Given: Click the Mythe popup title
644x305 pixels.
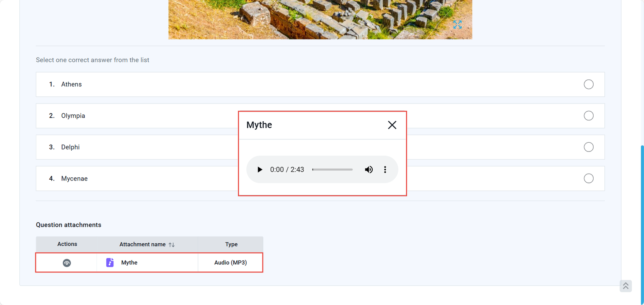Looking at the screenshot, I should (x=259, y=125).
